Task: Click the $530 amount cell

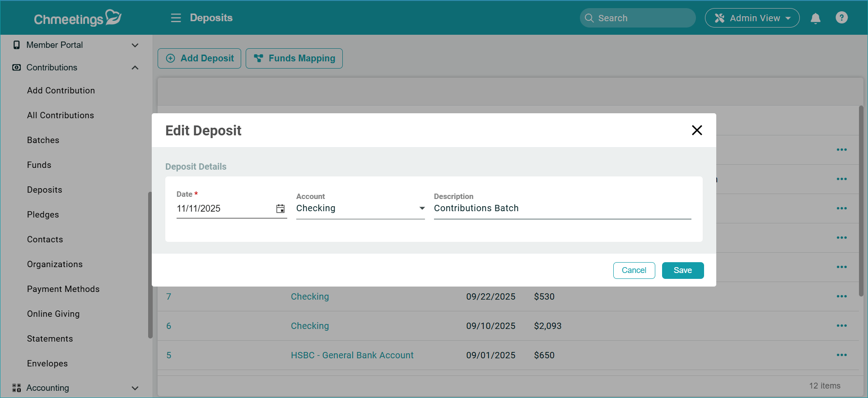Action: tap(544, 296)
